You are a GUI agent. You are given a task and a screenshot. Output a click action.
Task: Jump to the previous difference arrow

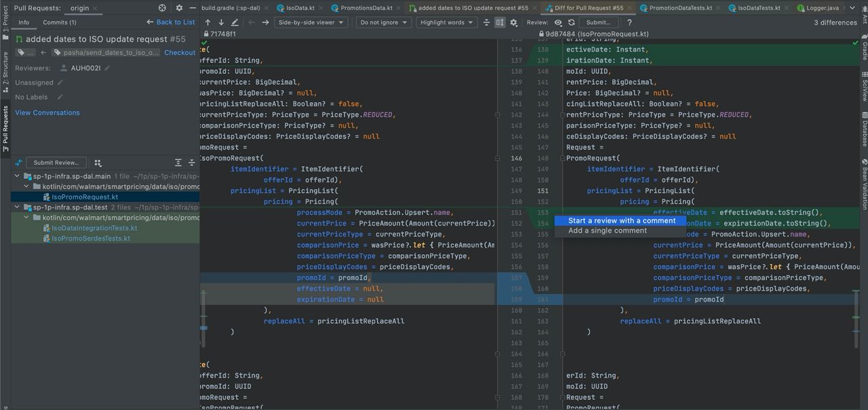(x=208, y=22)
